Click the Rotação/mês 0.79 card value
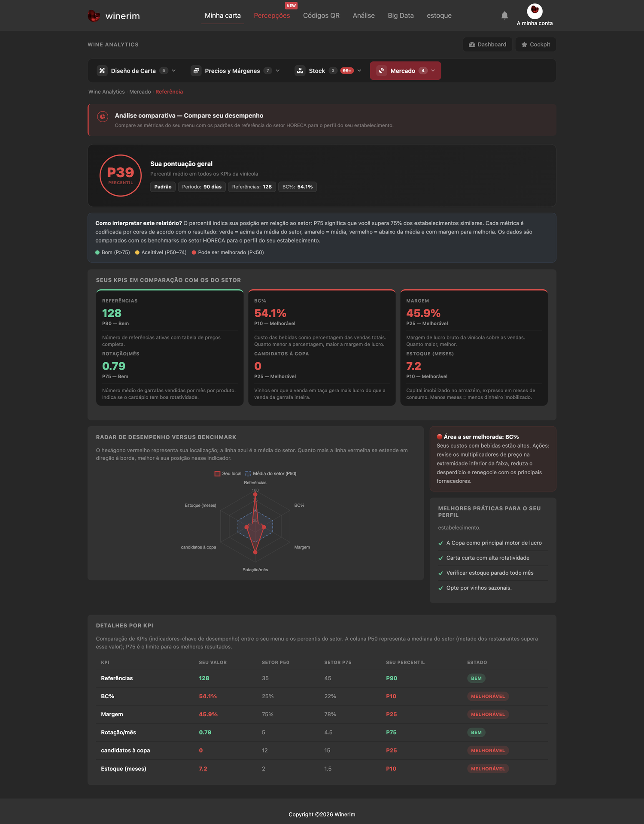This screenshot has width=644, height=824. tap(114, 366)
